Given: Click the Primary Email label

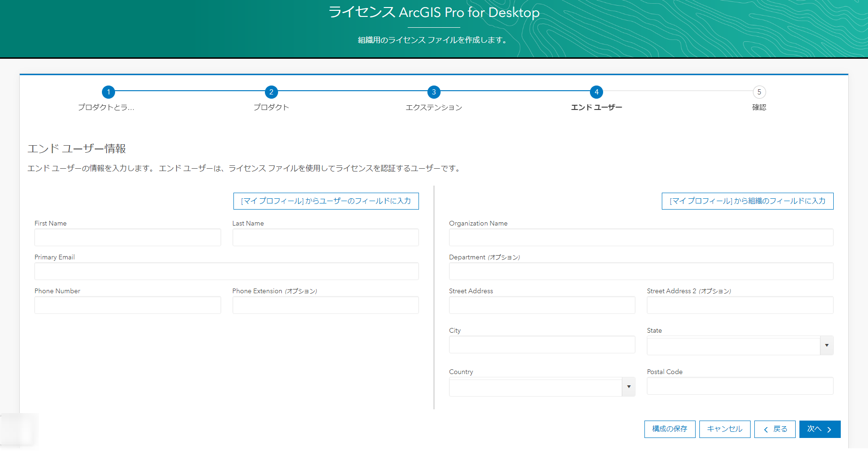Looking at the screenshot, I should [x=54, y=257].
